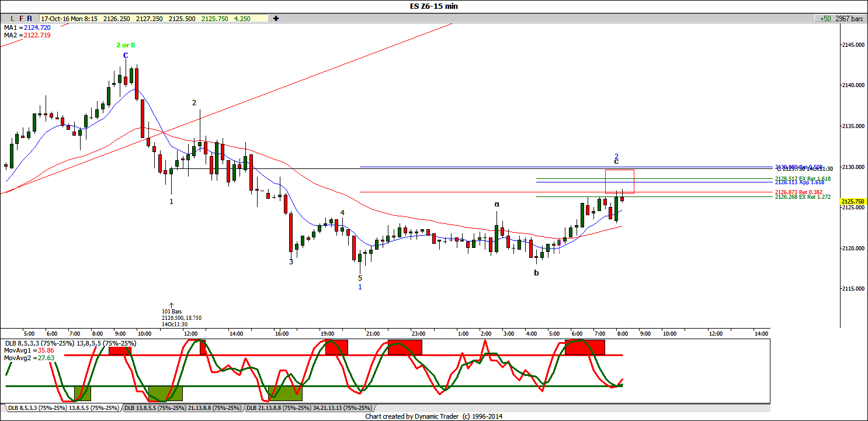Click the F button in chart header
The image size is (868, 421).
point(21,19)
